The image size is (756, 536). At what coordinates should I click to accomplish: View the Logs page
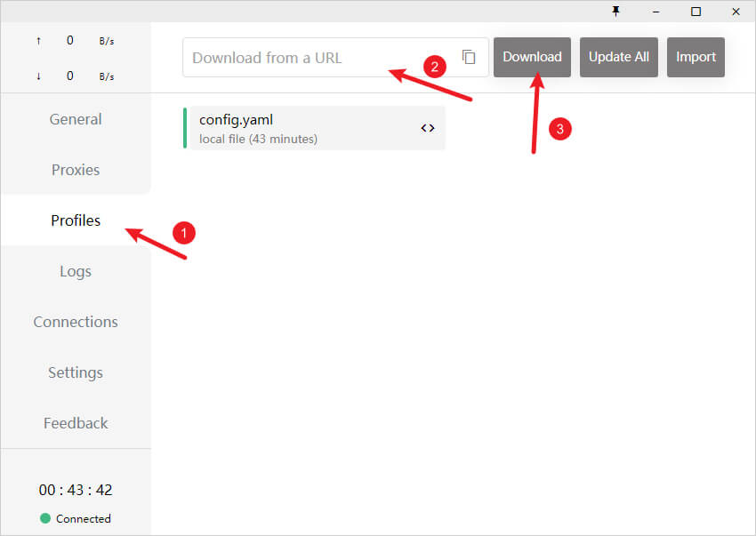75,271
